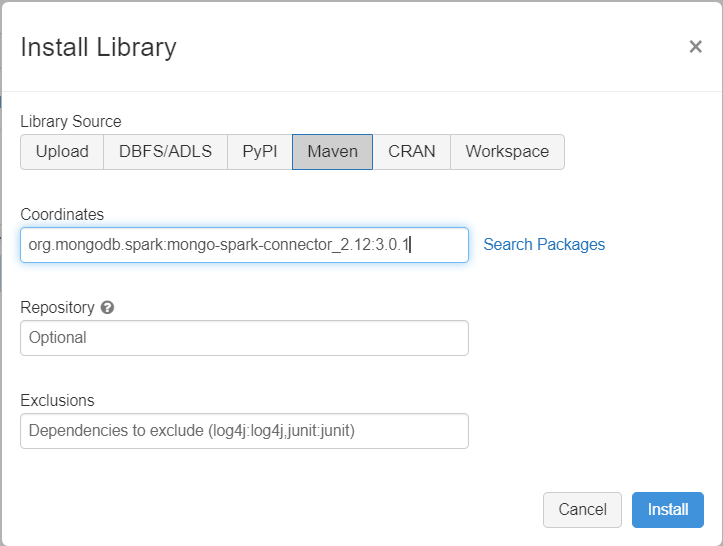Click the Install Library heading text

click(x=99, y=47)
